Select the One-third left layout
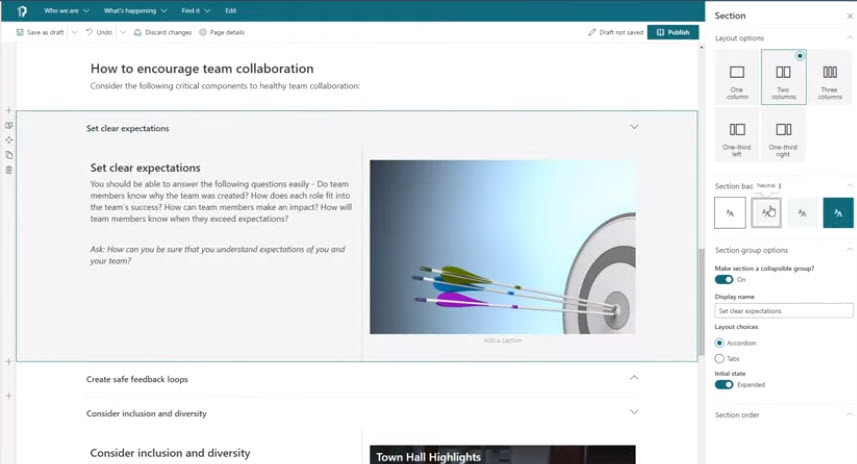The image size is (857, 464). [737, 134]
